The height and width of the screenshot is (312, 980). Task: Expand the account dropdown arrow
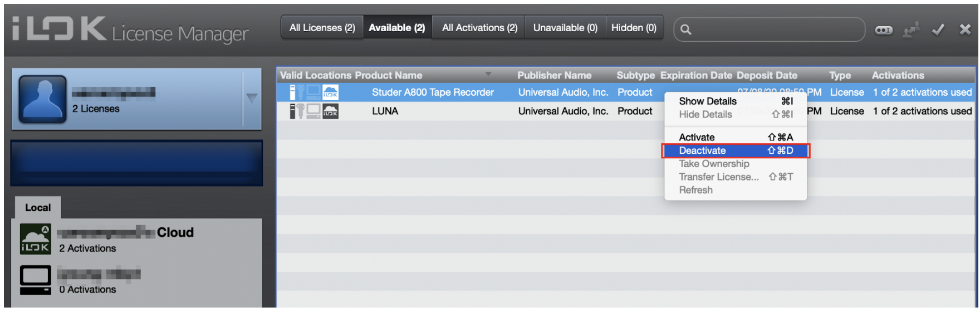pyautogui.click(x=252, y=98)
